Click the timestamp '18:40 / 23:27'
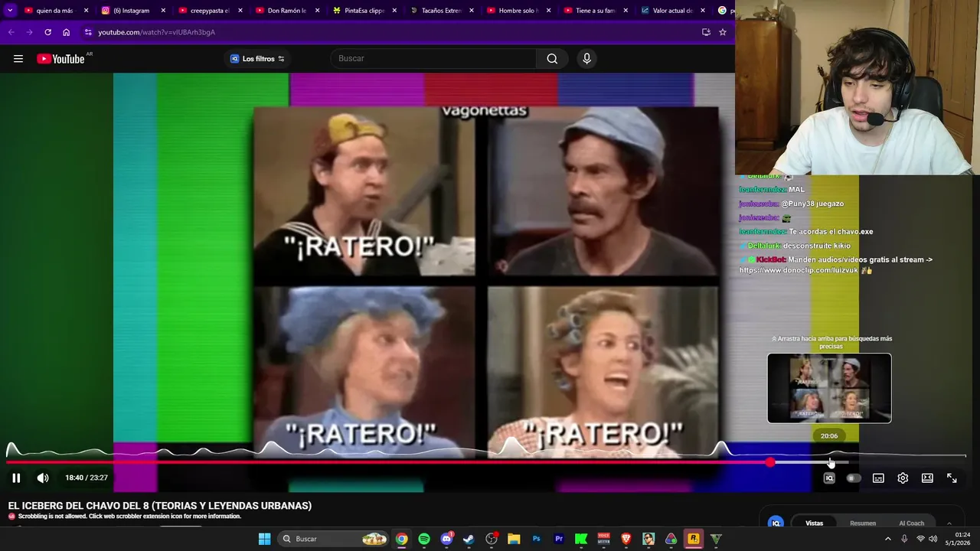Image resolution: width=980 pixels, height=551 pixels. pos(87,478)
